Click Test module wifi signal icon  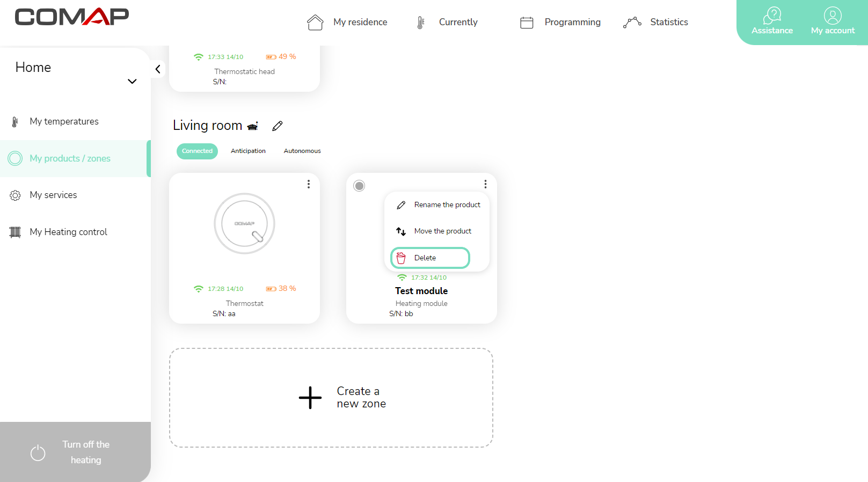coord(402,277)
